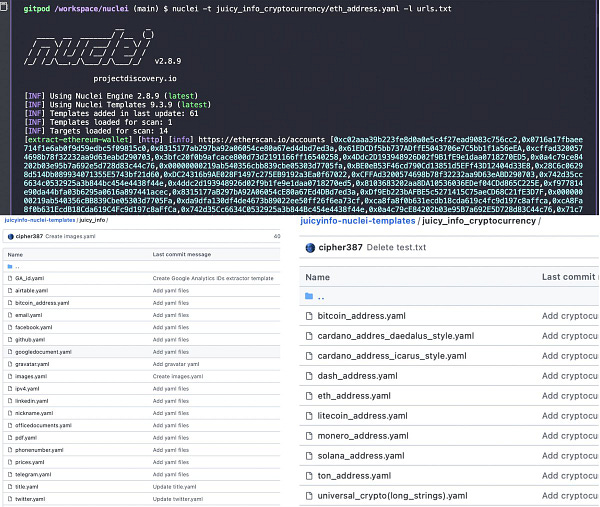Image resolution: width=600 pixels, height=507 pixels.
Task: Open telegram.yaml
Action: coord(33,474)
